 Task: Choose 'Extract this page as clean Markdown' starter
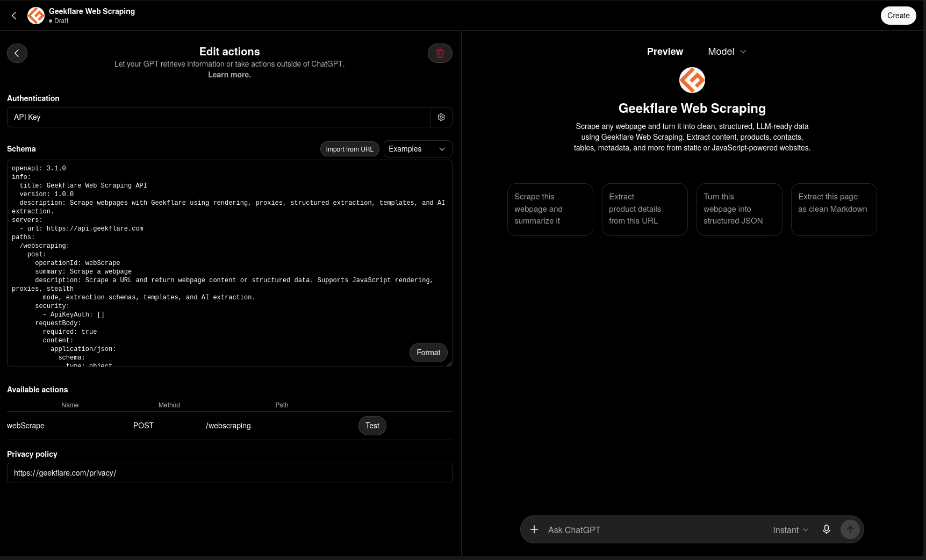pyautogui.click(x=834, y=210)
